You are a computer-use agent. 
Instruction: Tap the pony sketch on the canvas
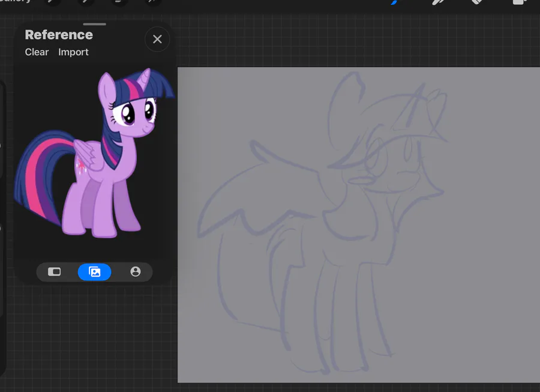pos(322,223)
